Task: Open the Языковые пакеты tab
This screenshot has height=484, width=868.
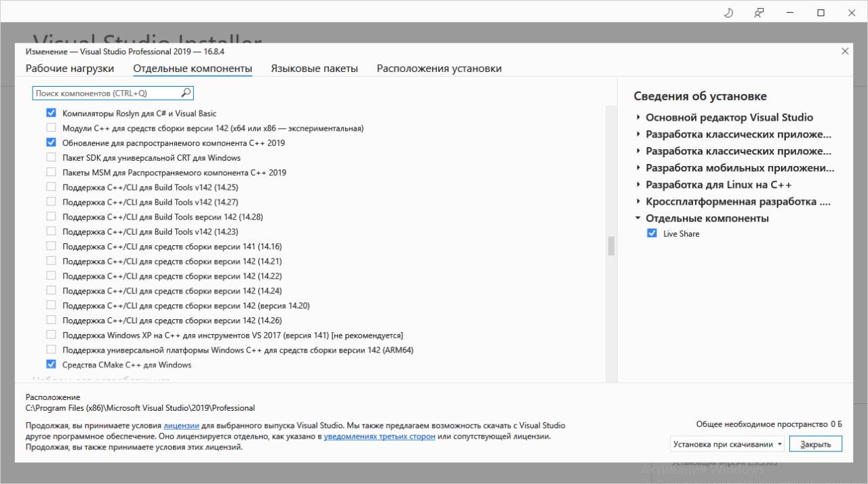Action: pos(315,68)
